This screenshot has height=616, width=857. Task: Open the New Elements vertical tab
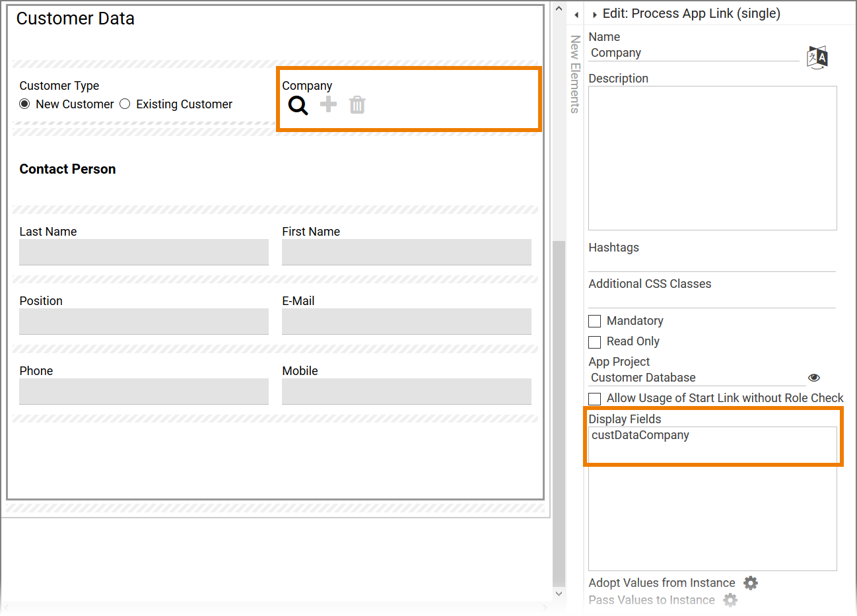click(575, 74)
